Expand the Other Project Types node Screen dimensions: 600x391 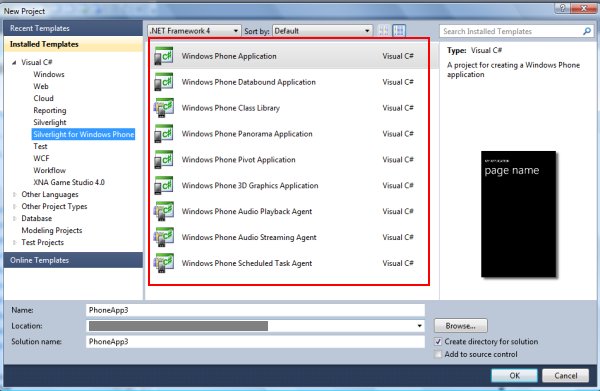coord(14,207)
